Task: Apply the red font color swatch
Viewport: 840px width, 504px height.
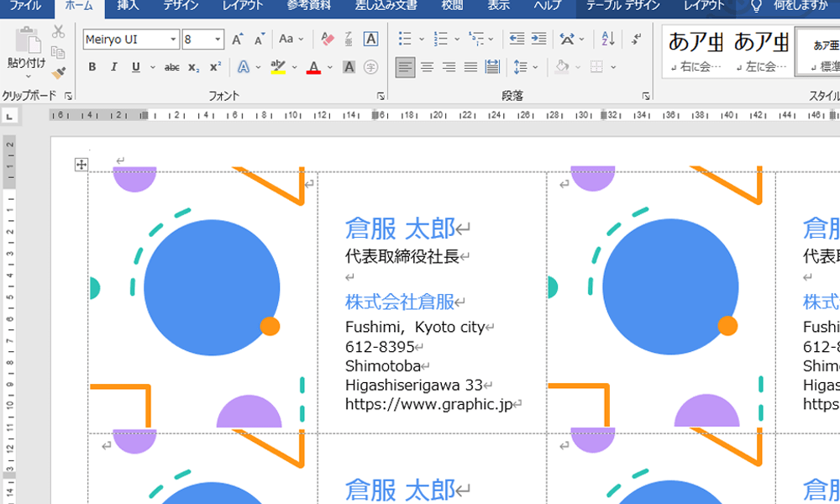Action: pos(313,68)
